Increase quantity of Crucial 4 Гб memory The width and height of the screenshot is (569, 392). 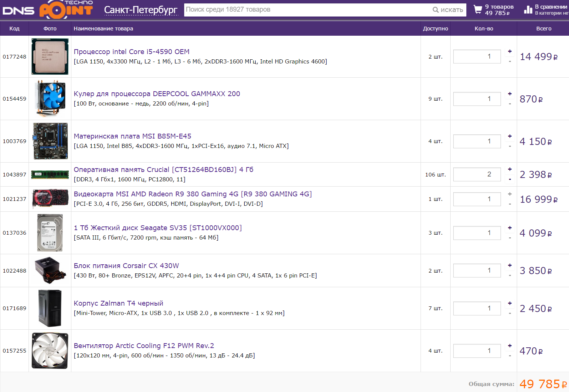pyautogui.click(x=510, y=169)
